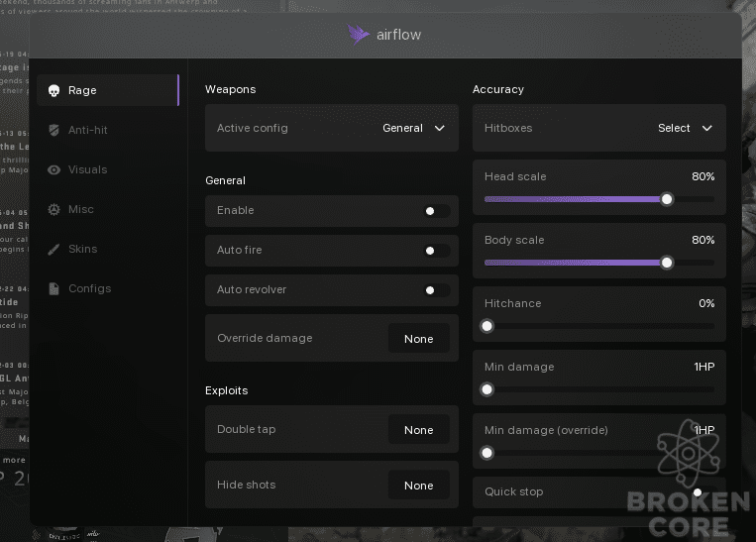This screenshot has height=542, width=756.
Task: Click the Hitchance slider handle
Action: tap(486, 326)
